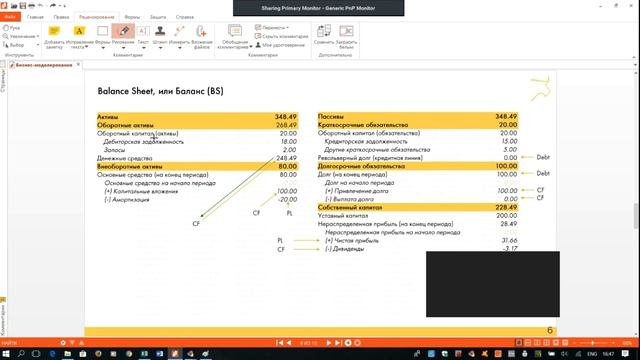Open the Windows Start menu
640x360 pixels.
pyautogui.click(x=6, y=353)
